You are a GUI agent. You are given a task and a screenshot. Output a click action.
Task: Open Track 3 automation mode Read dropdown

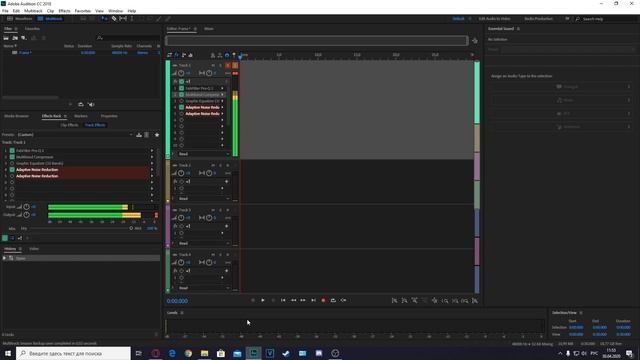coord(203,243)
